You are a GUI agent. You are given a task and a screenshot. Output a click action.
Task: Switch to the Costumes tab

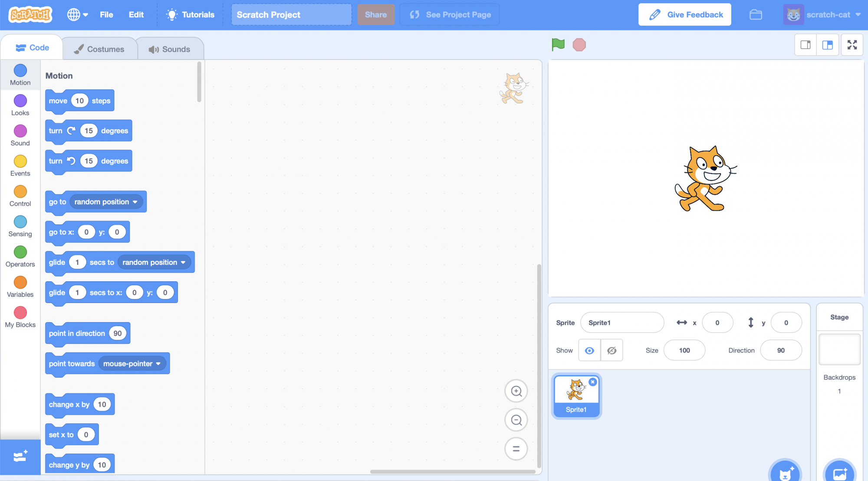click(x=99, y=49)
